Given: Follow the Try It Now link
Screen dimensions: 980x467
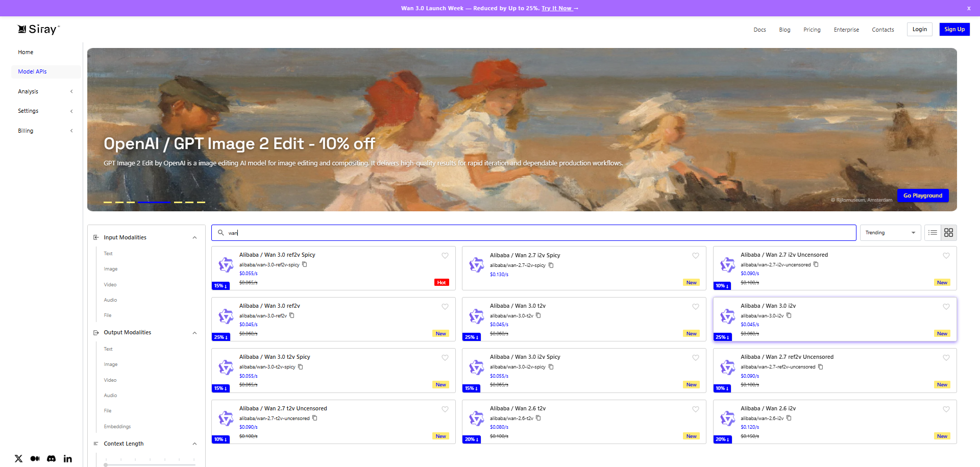Looking at the screenshot, I should pos(559,8).
